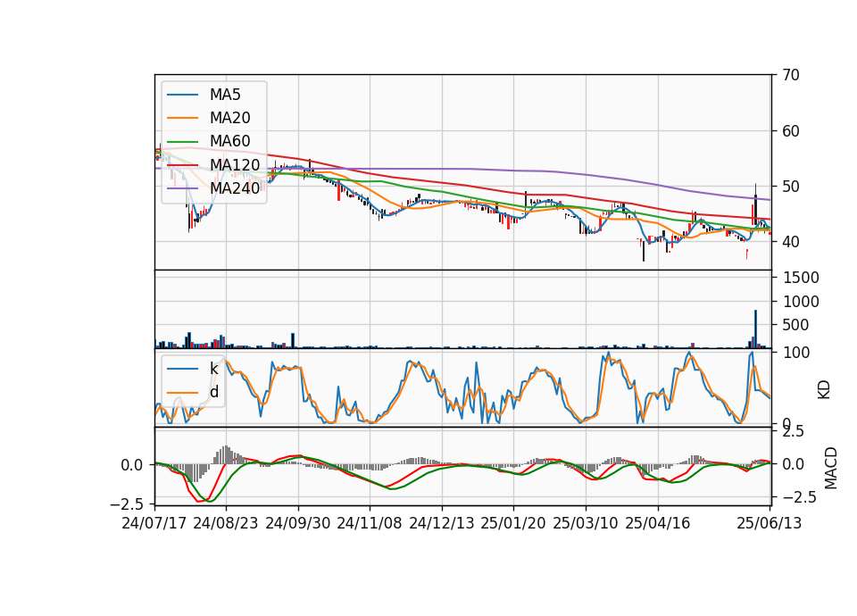Click the 40 price axis label
Screen dimensions: 857x616
(790, 242)
